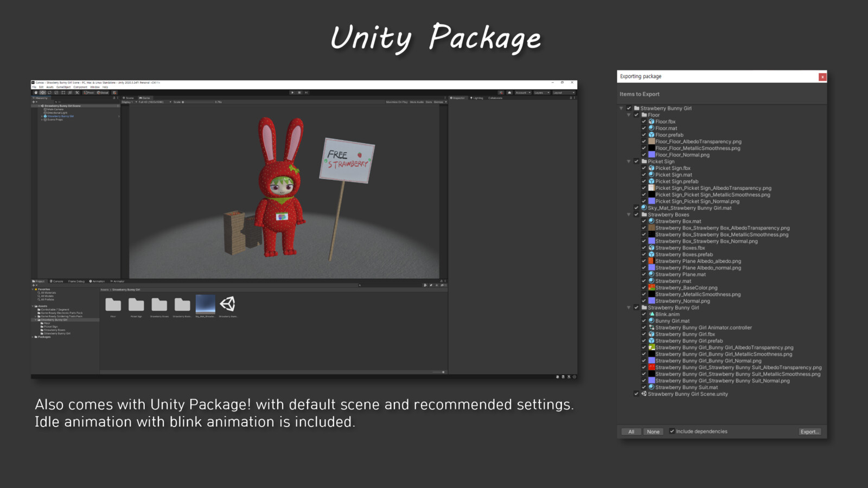Screen dimensions: 868x488
Task: Switch to the Lighting tab
Action: coord(477,98)
